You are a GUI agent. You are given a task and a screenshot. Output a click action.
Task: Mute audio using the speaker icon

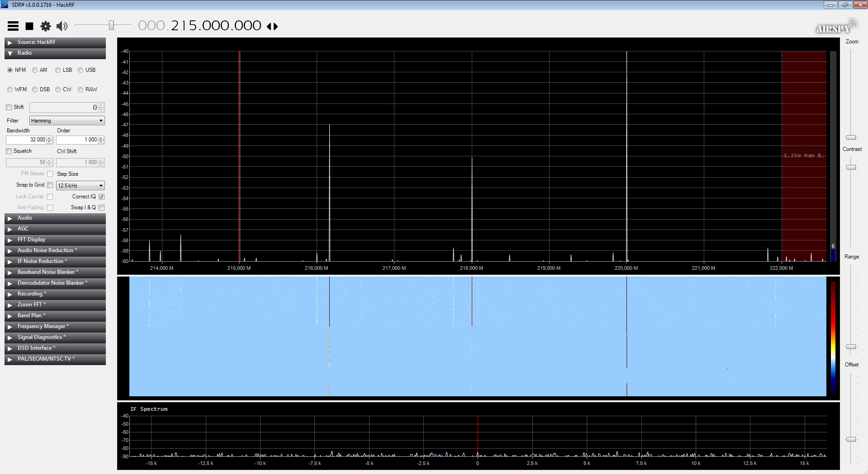(x=62, y=26)
